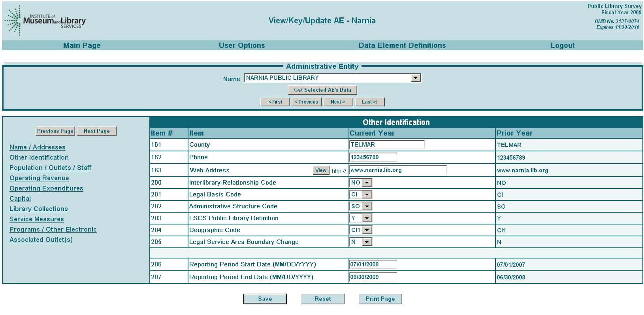644x315 pixels.
Task: Click the Legal Basis Code label
Action: [x=215, y=194]
